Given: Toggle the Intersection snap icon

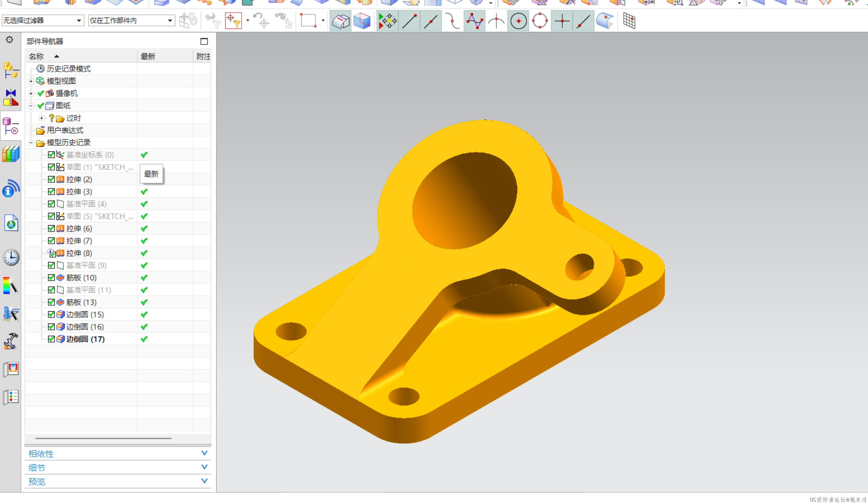Looking at the screenshot, I should coord(496,21).
